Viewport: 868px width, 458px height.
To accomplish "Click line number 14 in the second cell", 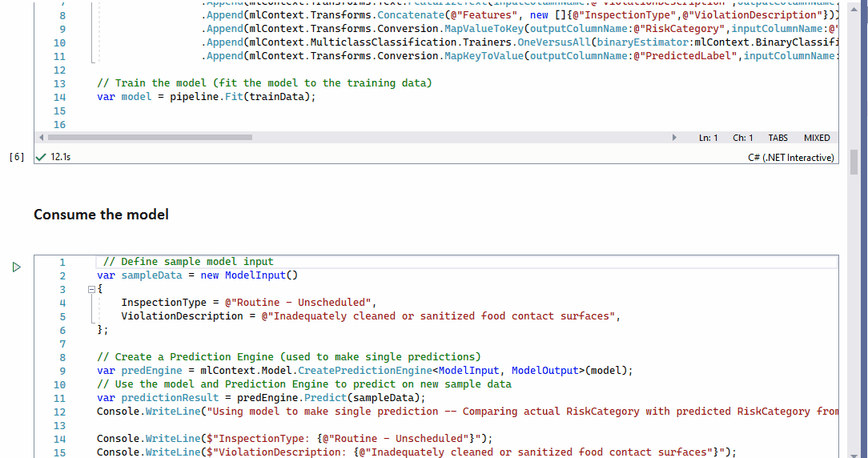I will point(60,439).
